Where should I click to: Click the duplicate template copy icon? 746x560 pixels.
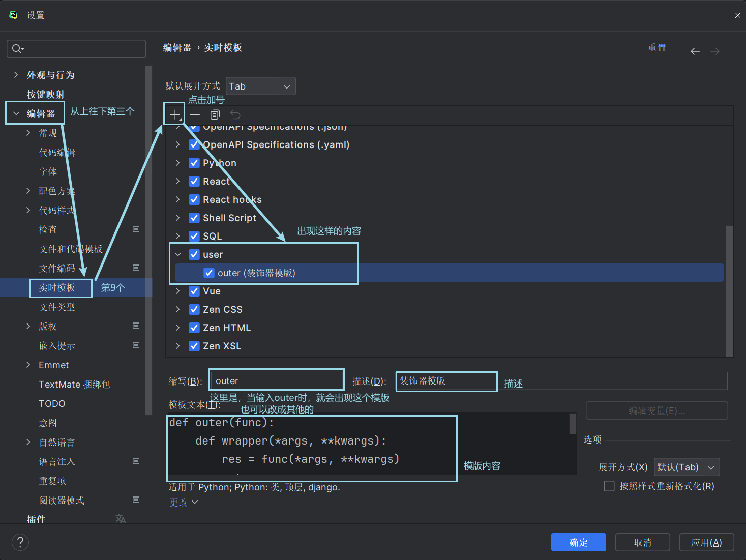click(215, 114)
